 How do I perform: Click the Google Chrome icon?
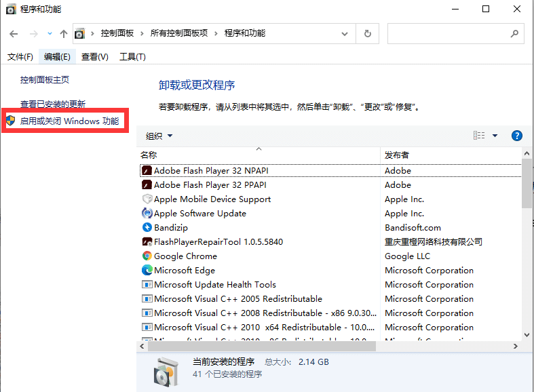[x=147, y=256]
